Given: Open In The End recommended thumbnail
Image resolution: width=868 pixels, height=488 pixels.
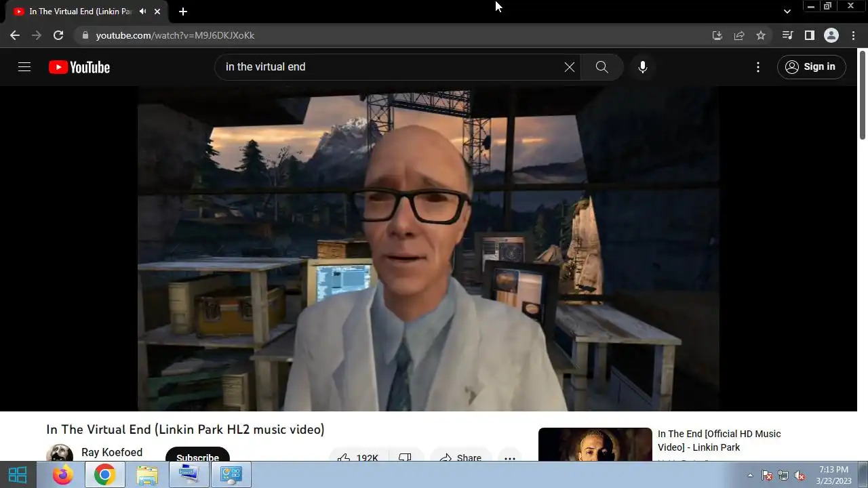Looking at the screenshot, I should pyautogui.click(x=595, y=445).
